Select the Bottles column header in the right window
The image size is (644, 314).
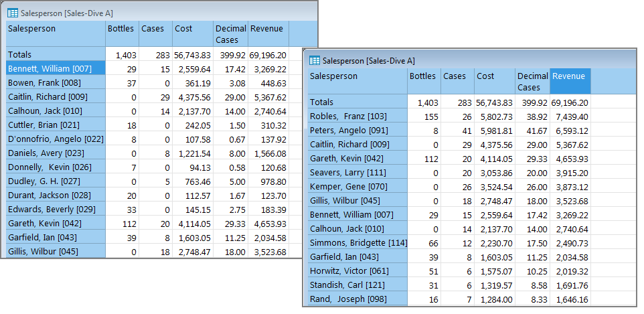424,81
